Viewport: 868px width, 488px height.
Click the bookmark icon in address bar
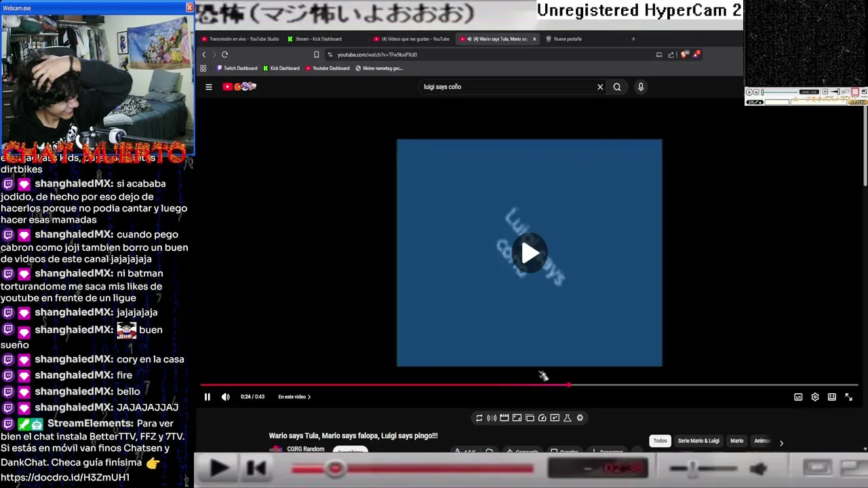click(x=316, y=55)
